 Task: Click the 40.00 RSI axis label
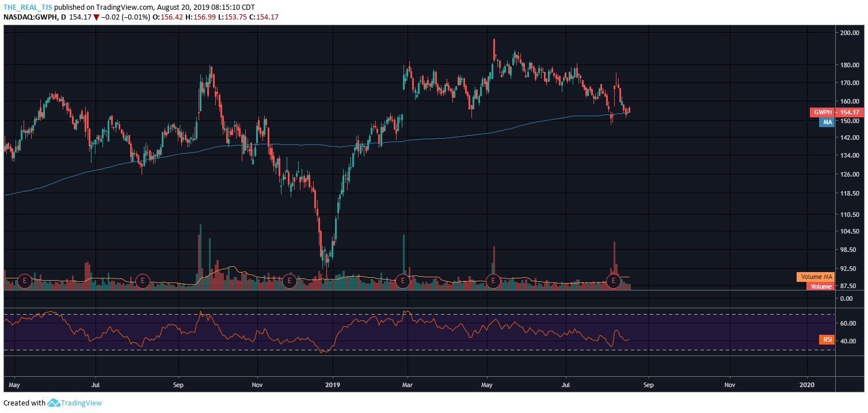click(x=847, y=341)
